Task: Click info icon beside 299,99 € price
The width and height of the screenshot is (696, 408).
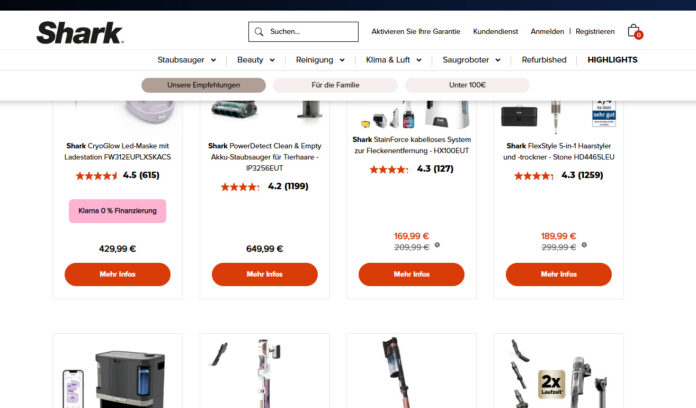Action: [x=584, y=245]
